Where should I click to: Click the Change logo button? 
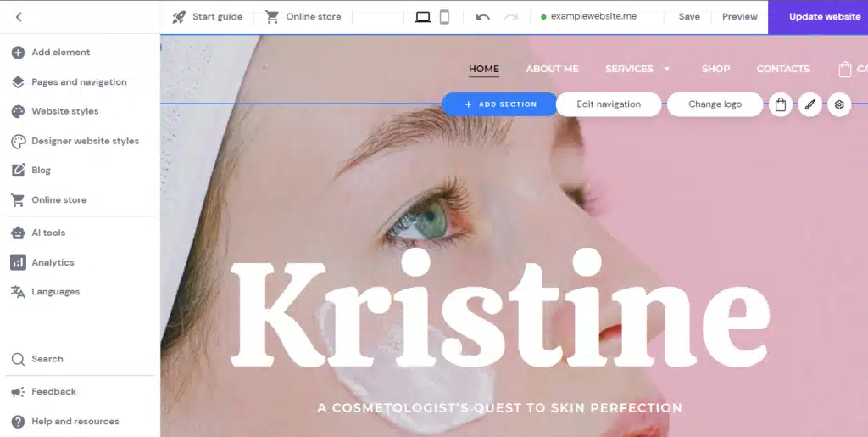pyautogui.click(x=715, y=104)
